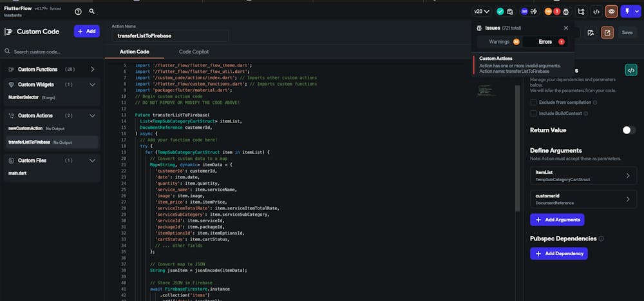The image size is (644, 301).
Task: Open the branching icon in toolbar
Action: 582,12
